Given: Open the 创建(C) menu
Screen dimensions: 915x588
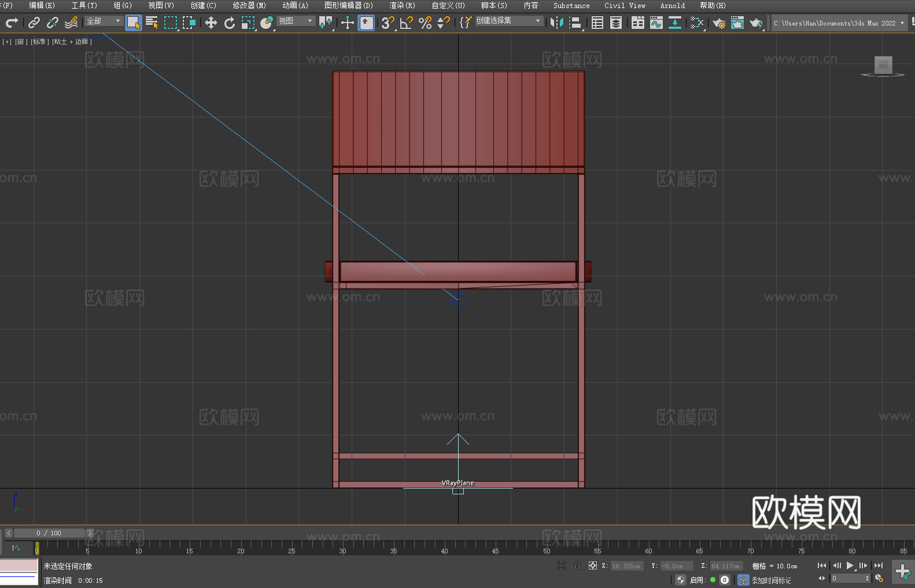Looking at the screenshot, I should tap(203, 5).
